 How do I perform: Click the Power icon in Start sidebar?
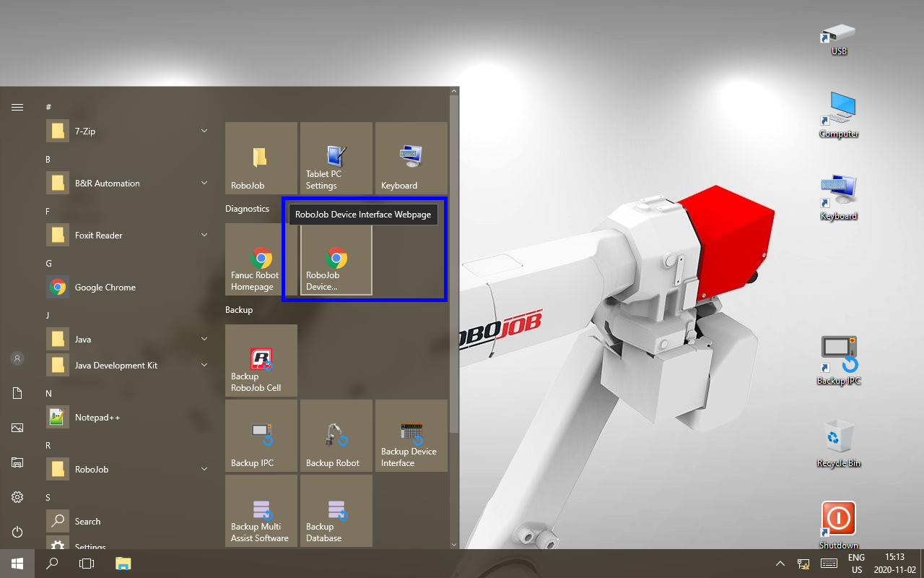click(x=17, y=532)
